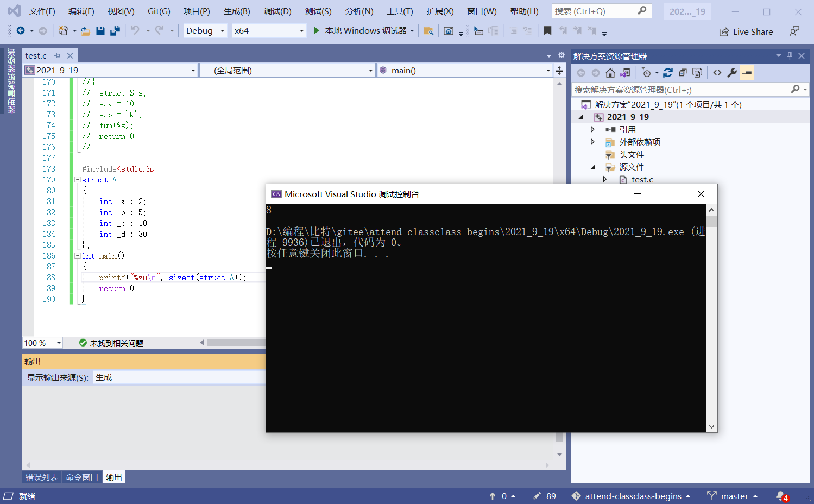
Task: Collapse the main function code block
Action: [x=77, y=256]
